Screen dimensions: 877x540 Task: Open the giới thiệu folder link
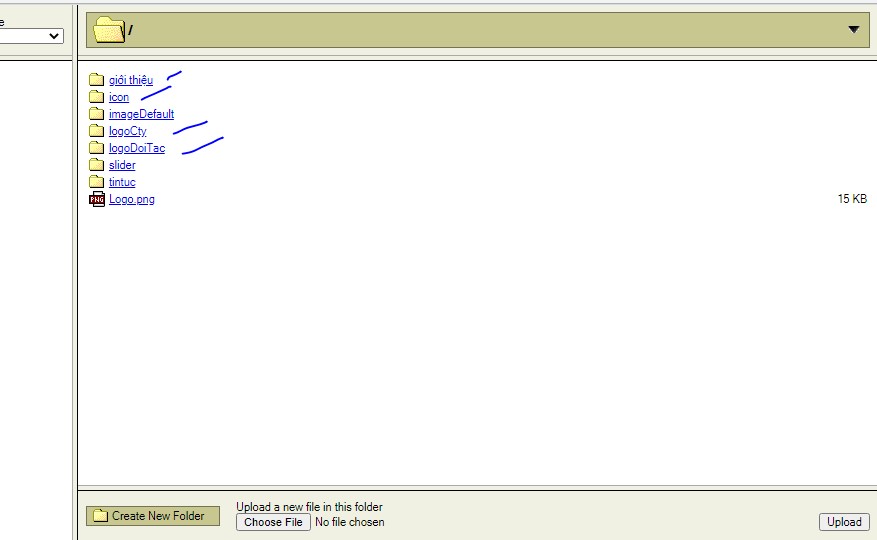131,79
